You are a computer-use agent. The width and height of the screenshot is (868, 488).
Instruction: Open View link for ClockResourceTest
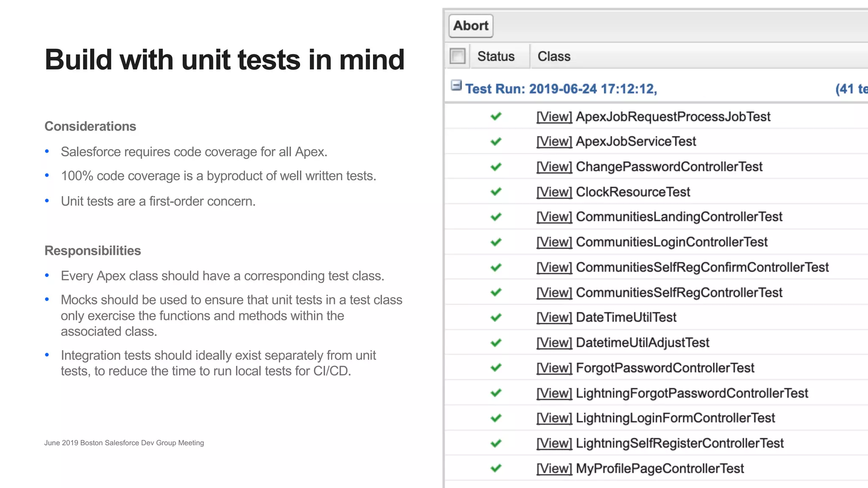(554, 192)
